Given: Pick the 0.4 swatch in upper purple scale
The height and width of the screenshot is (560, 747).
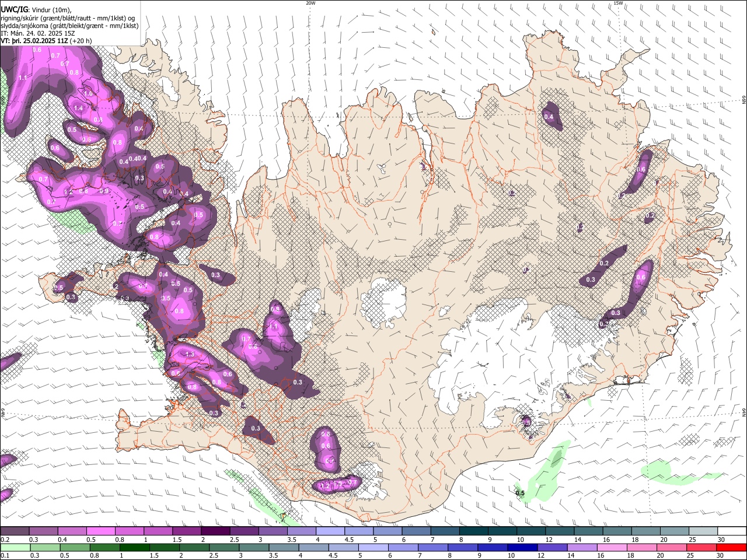Looking at the screenshot, I should pyautogui.click(x=72, y=531).
